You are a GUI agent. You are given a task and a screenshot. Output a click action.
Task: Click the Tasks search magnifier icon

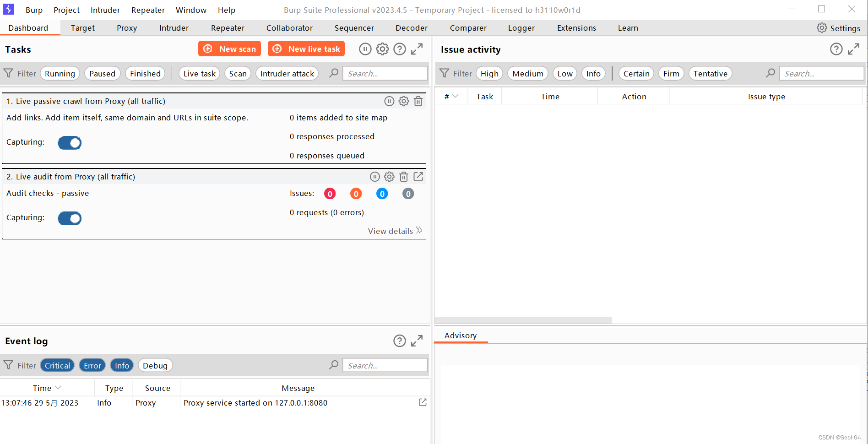[x=334, y=73]
